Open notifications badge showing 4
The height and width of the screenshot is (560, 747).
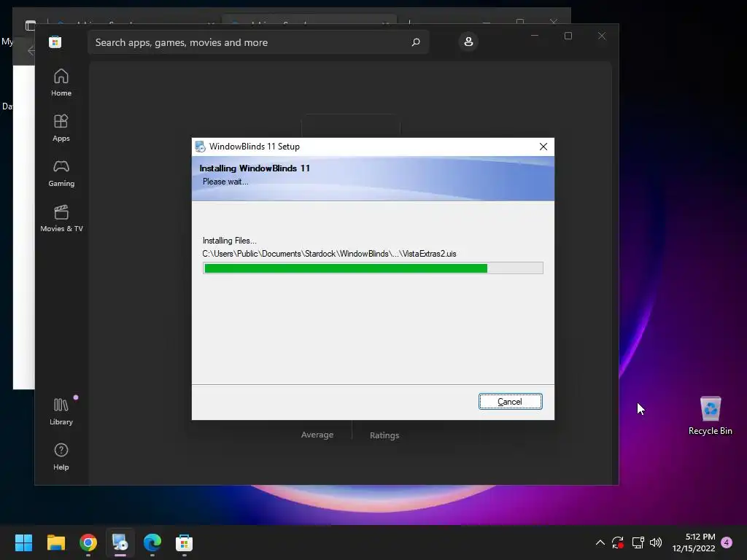pos(727,542)
